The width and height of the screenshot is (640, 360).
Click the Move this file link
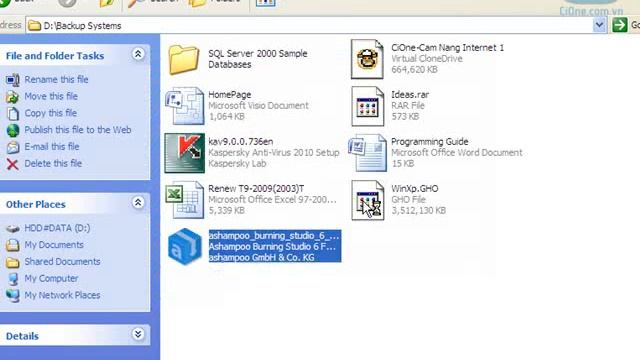pos(51,96)
